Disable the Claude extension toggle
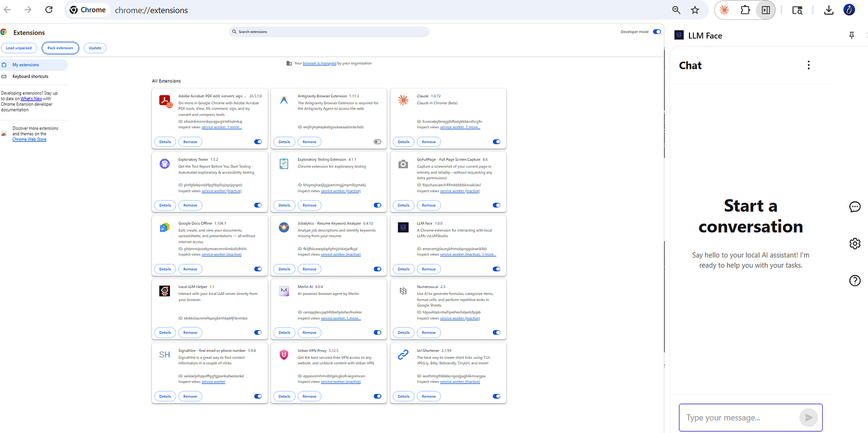This screenshot has height=433, width=868. pos(496,142)
